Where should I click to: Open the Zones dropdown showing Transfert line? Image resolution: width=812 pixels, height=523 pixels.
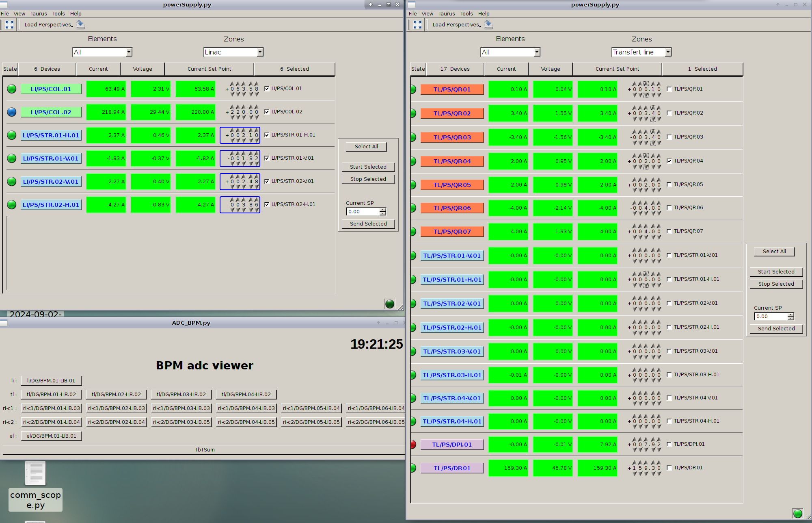(641, 52)
